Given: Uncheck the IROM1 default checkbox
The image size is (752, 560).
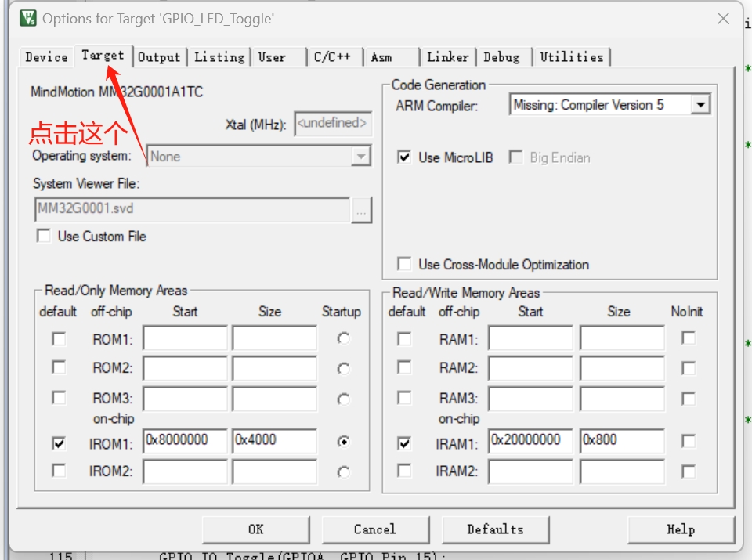Looking at the screenshot, I should click(x=59, y=443).
